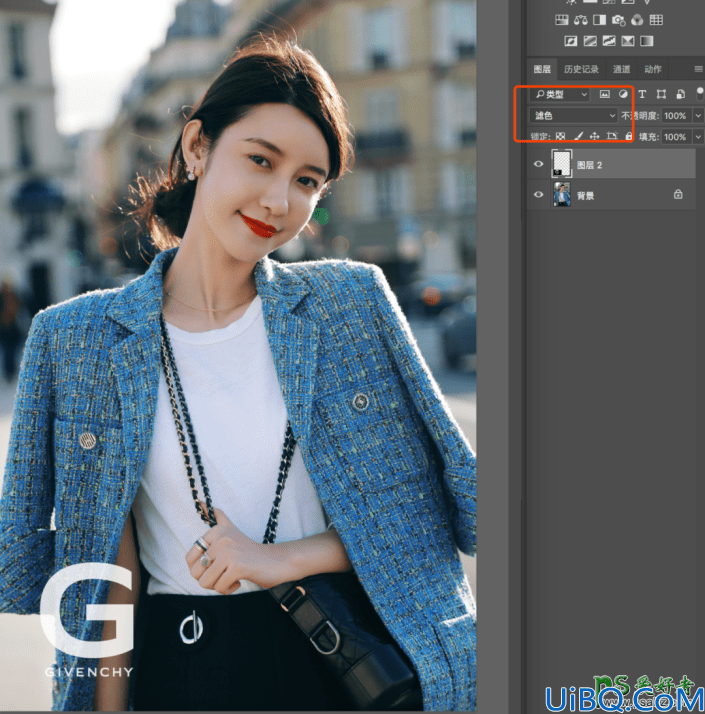Open the 类型 layer filter dropdown

pos(560,94)
